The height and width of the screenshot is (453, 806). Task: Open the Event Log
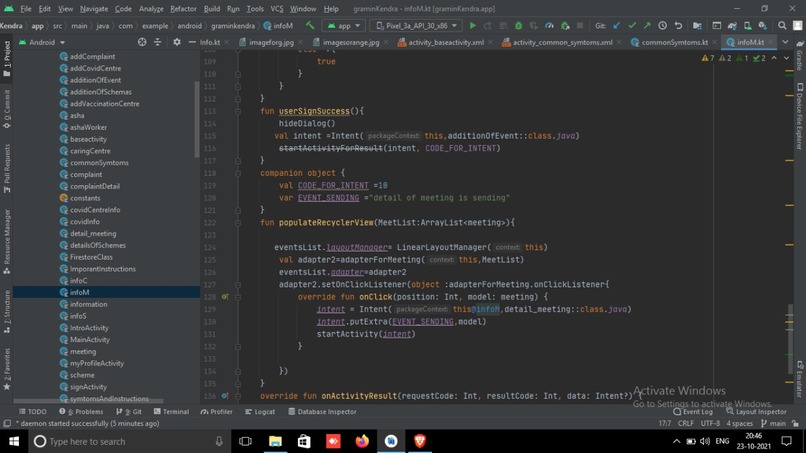693,411
